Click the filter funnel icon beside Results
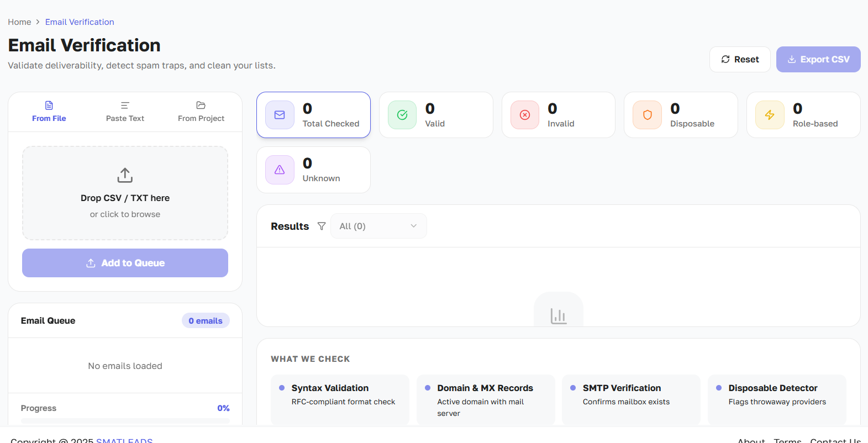868x443 pixels. [322, 226]
